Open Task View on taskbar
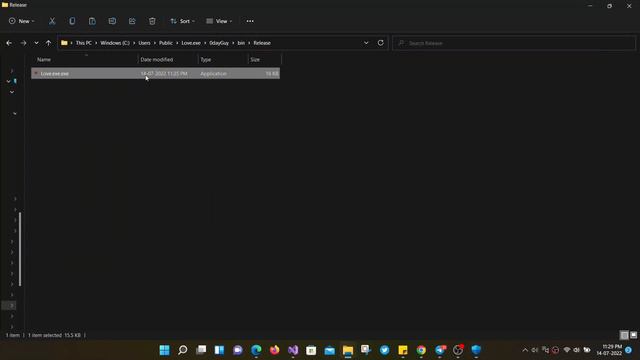 click(x=201, y=350)
